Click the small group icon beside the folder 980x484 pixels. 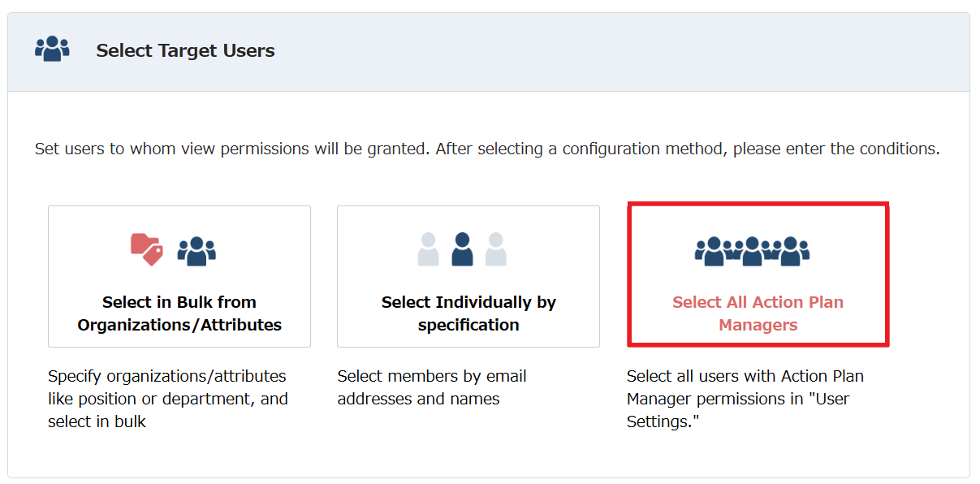coord(196,251)
